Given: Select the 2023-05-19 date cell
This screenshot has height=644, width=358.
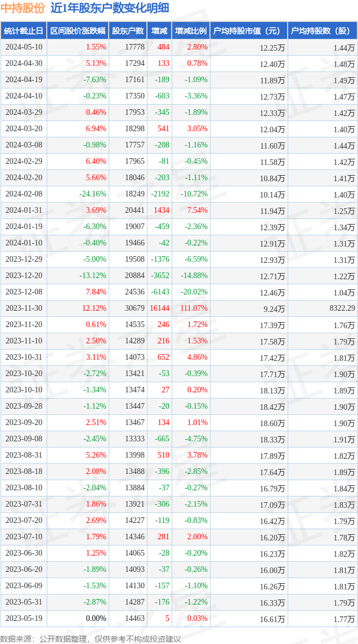Looking at the screenshot, I should [24, 619].
